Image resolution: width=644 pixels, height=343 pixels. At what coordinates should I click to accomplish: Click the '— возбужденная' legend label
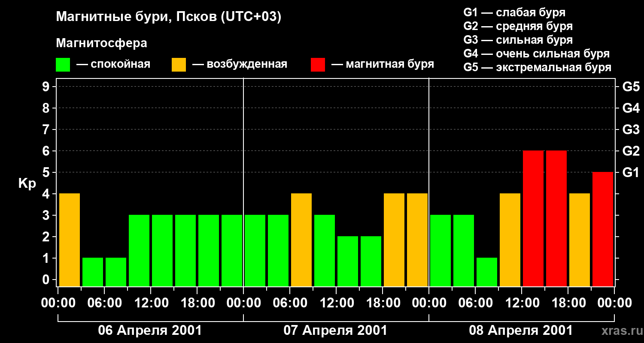pos(240,64)
